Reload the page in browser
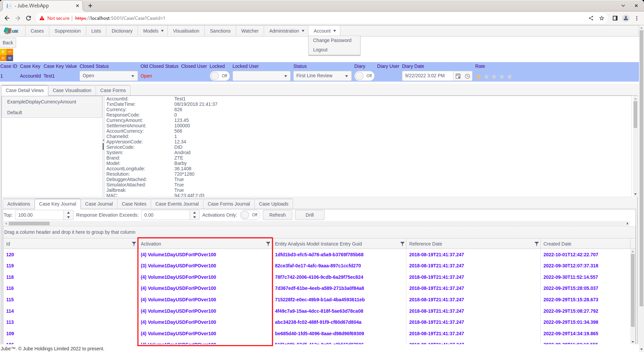Screen dimensions: 644x352 click(x=29, y=18)
